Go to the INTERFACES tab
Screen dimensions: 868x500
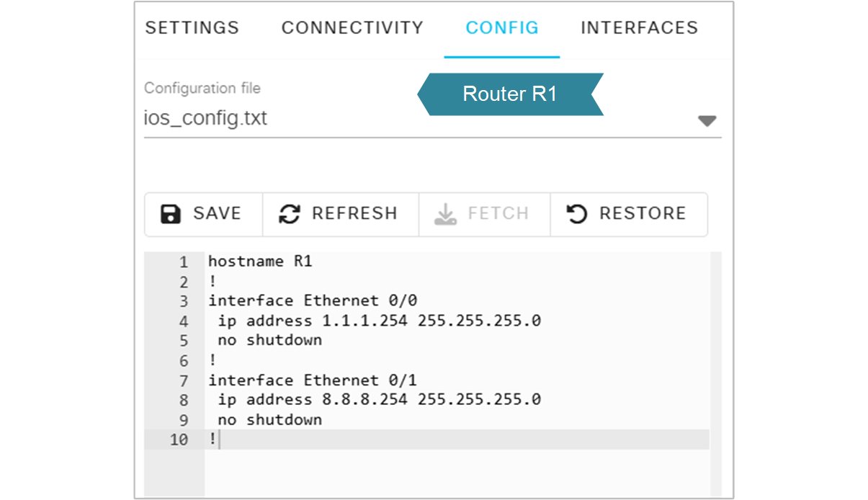(x=640, y=28)
